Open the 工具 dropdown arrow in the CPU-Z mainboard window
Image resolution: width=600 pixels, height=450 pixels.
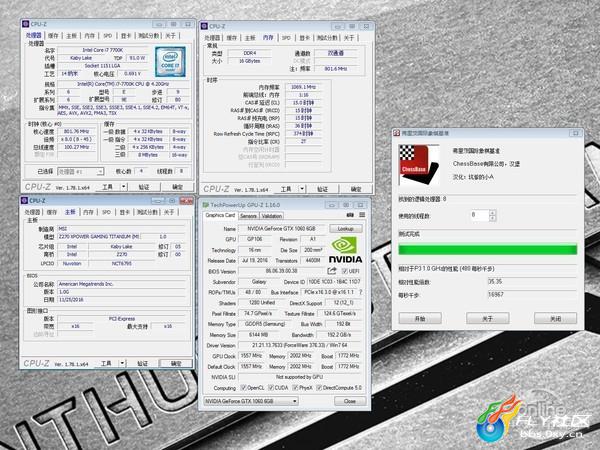(x=122, y=363)
